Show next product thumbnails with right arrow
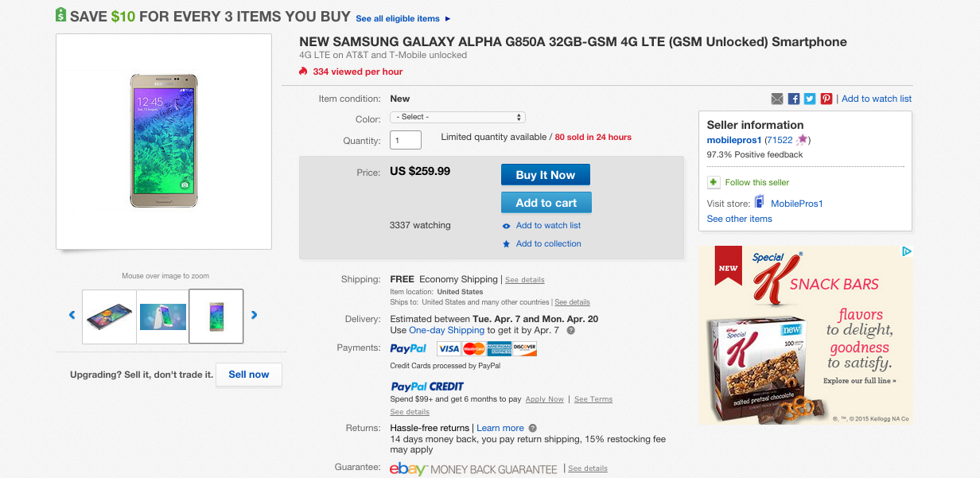Screen dimensions: 980x478 coord(255,315)
